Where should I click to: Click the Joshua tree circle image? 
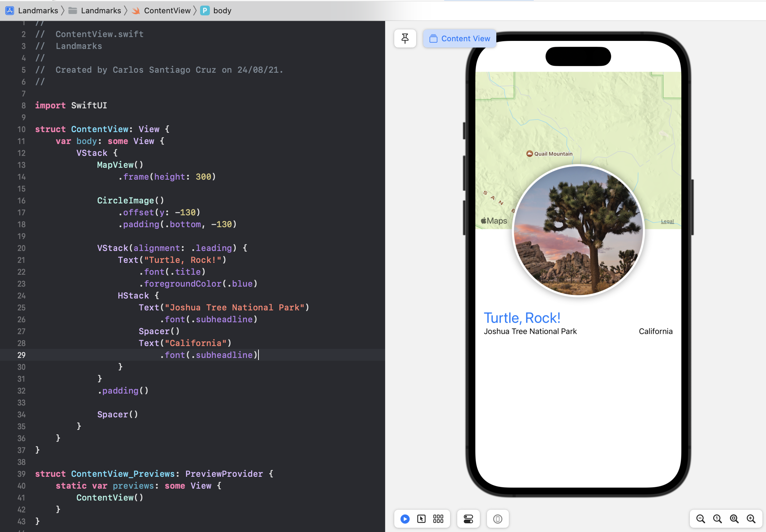tap(578, 231)
